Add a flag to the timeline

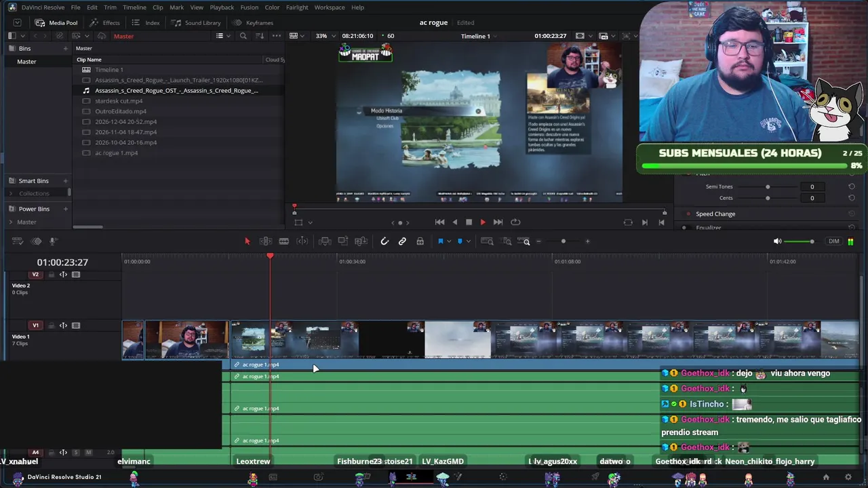[x=440, y=241]
